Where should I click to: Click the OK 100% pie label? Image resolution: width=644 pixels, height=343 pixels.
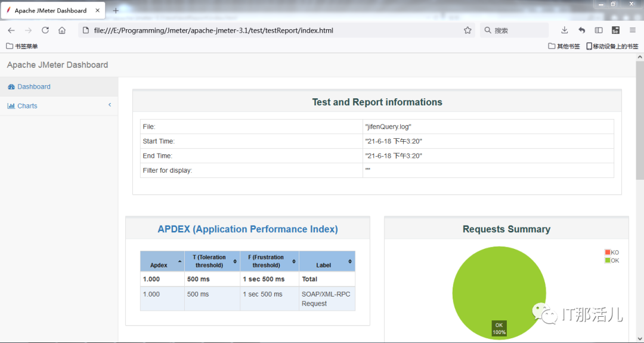click(x=499, y=329)
